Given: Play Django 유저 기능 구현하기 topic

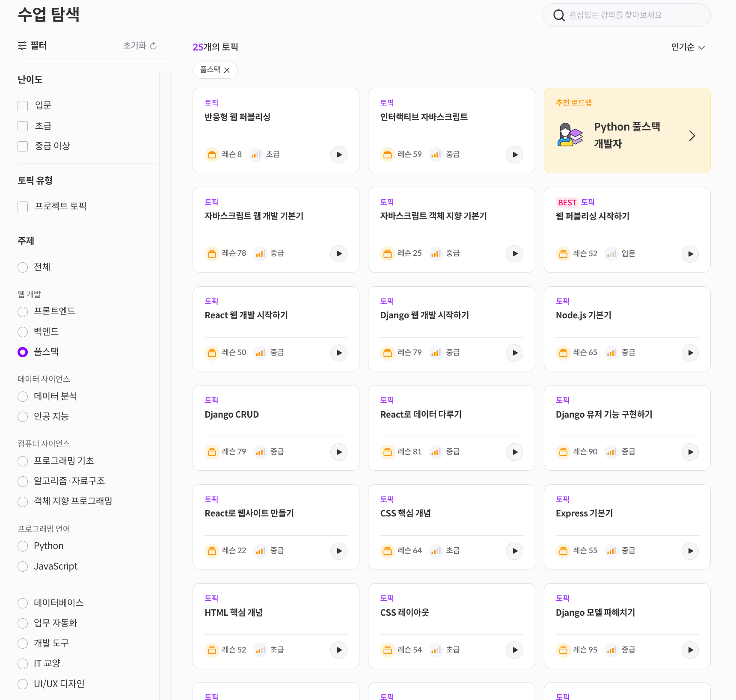Looking at the screenshot, I should pos(690,452).
